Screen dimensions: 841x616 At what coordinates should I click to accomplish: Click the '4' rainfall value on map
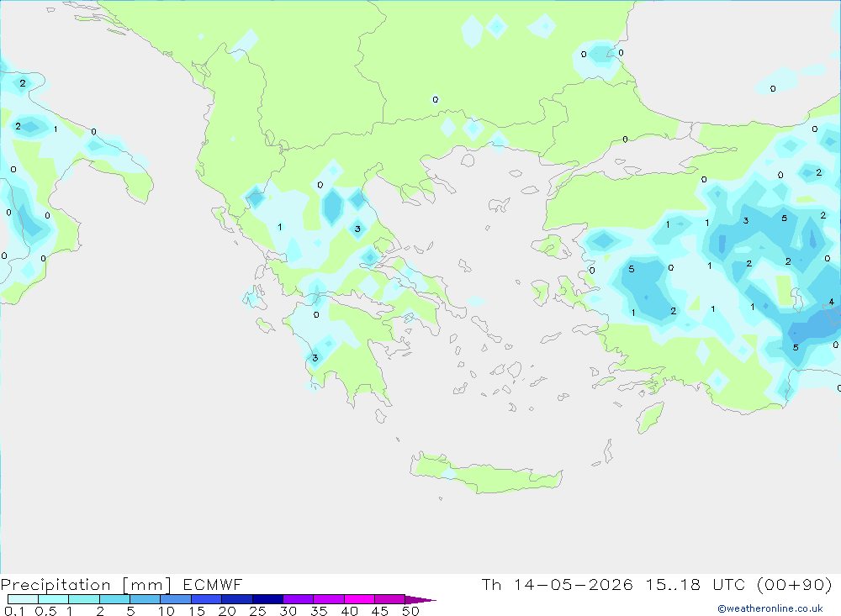pos(832,302)
